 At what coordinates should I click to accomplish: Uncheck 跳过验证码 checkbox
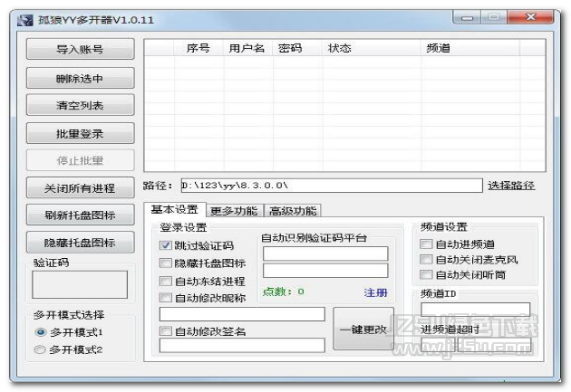(x=165, y=245)
